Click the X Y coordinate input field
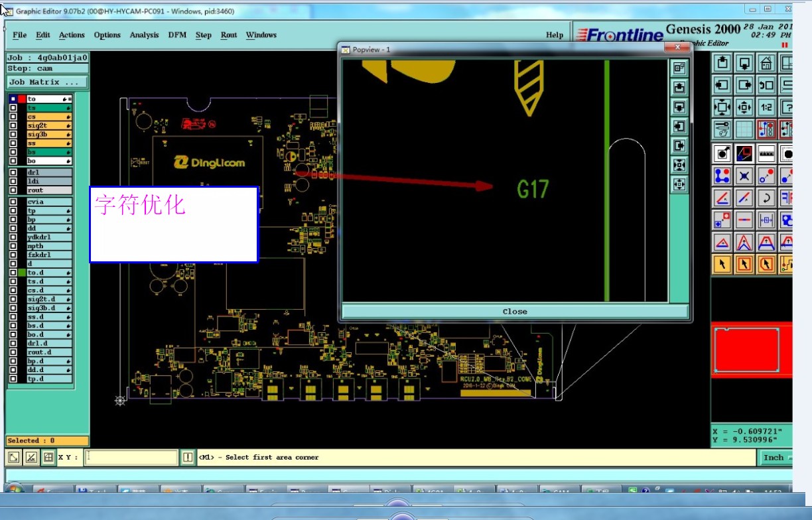Screen dimensions: 812x520 [x=131, y=458]
